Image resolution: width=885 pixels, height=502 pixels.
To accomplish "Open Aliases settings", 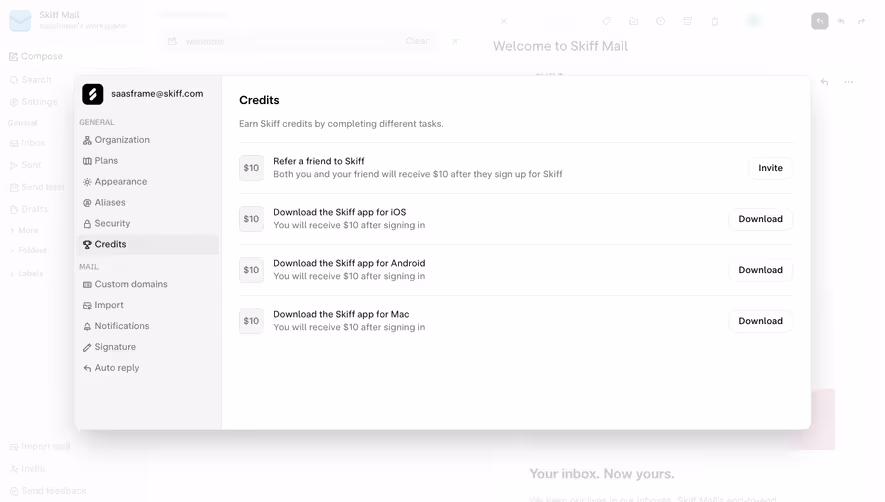I will pos(147,202).
